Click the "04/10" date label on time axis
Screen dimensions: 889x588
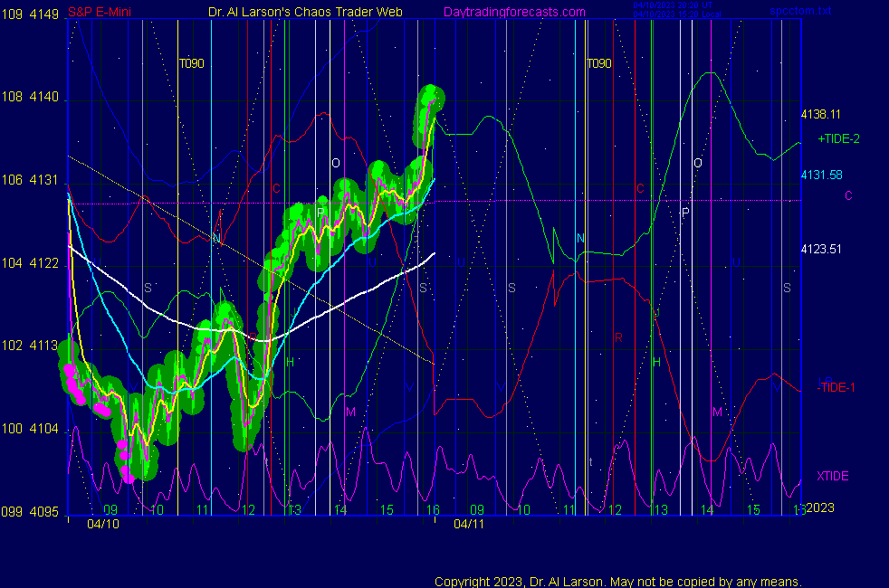click(103, 524)
